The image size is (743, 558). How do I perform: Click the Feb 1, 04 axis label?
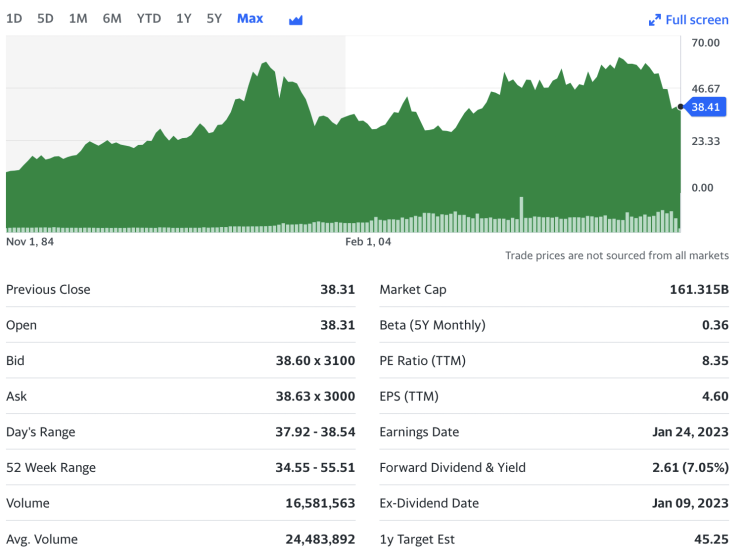tap(368, 241)
